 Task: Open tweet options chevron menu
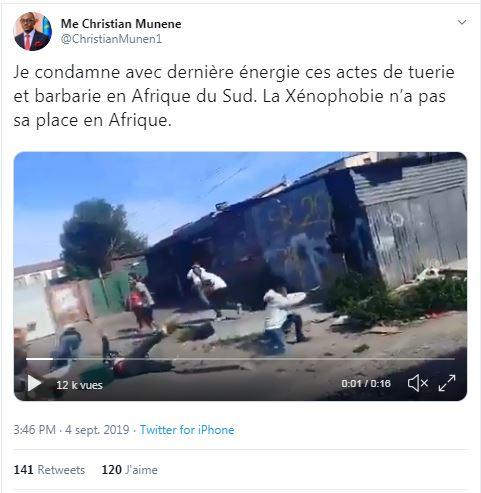click(x=462, y=22)
